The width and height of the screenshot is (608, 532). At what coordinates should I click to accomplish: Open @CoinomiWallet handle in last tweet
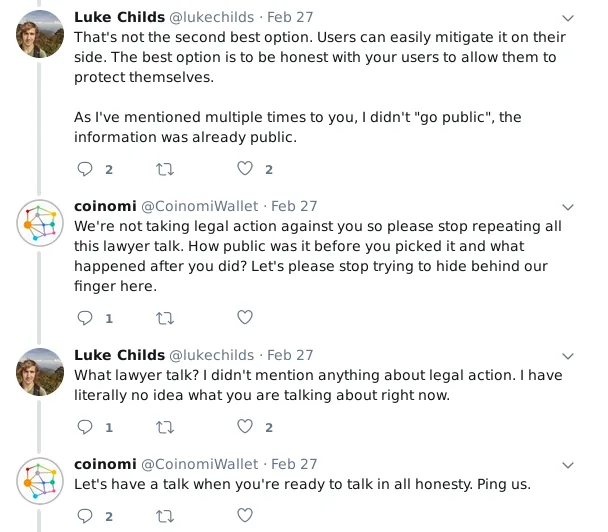[x=199, y=464]
